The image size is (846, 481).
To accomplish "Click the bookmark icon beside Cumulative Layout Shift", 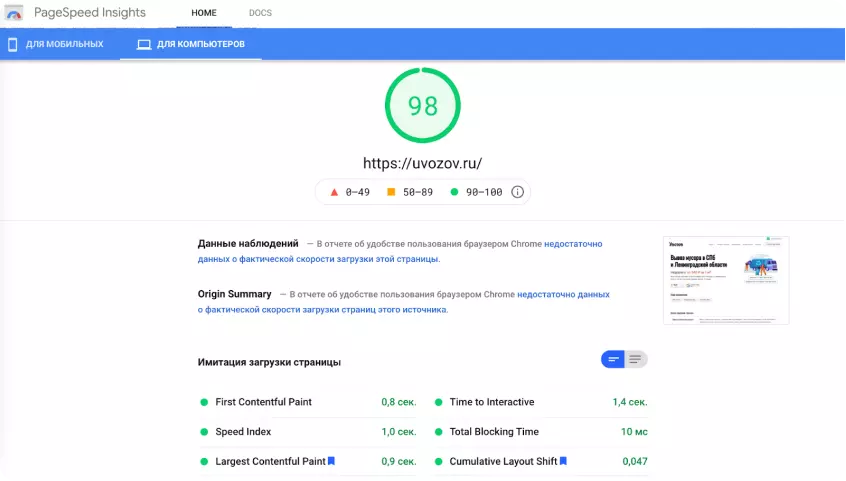I will point(563,460).
